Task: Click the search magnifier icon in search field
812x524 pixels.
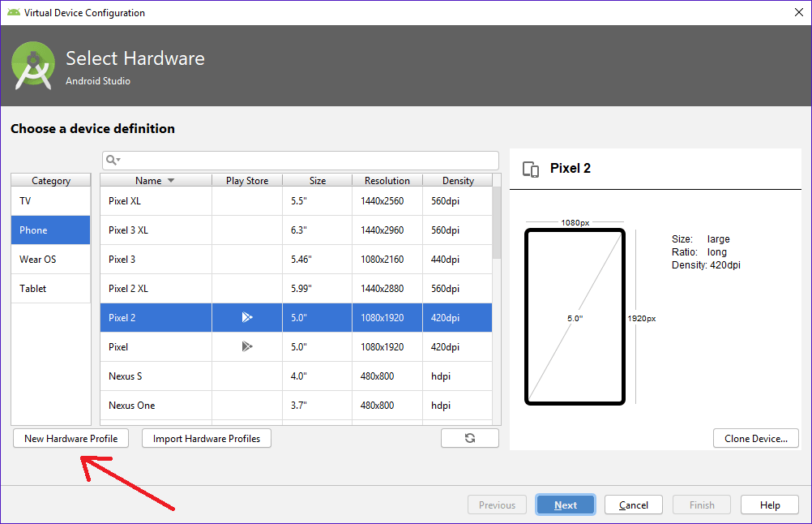Action: (x=113, y=160)
